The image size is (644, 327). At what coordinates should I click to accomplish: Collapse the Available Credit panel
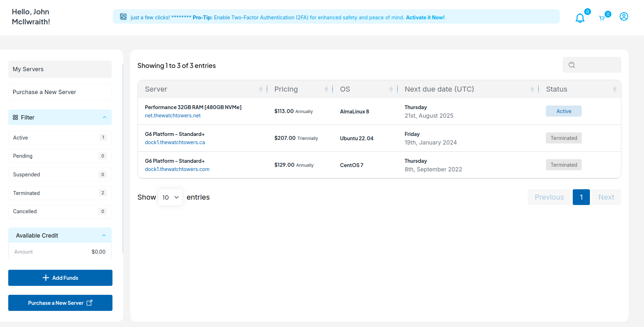point(104,235)
